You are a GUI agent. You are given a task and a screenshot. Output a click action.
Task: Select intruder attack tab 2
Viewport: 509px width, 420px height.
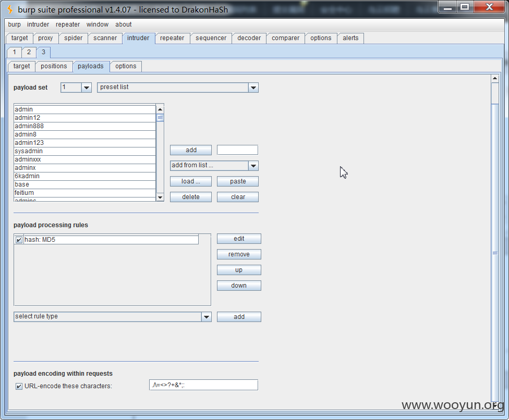pyautogui.click(x=29, y=52)
